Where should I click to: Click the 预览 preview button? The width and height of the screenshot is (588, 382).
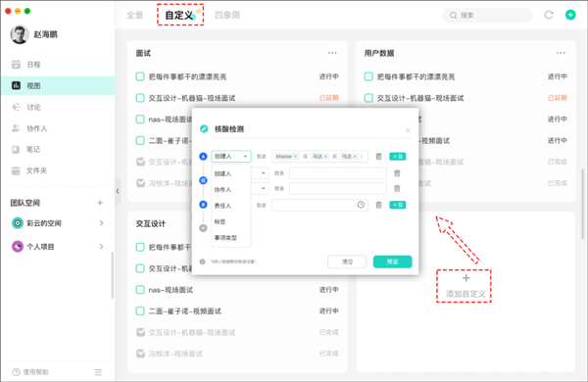click(392, 262)
